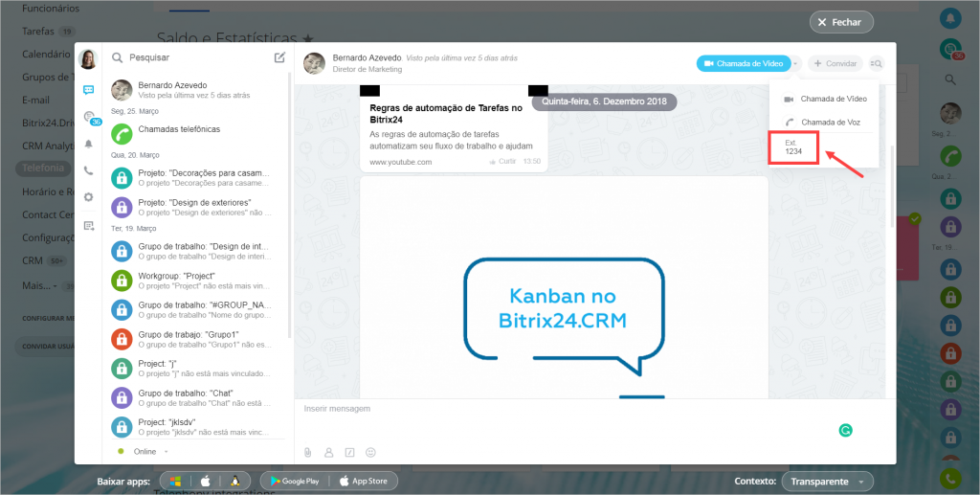This screenshot has width=980, height=495.
Task: Click the Convidar button
Action: pos(835,64)
